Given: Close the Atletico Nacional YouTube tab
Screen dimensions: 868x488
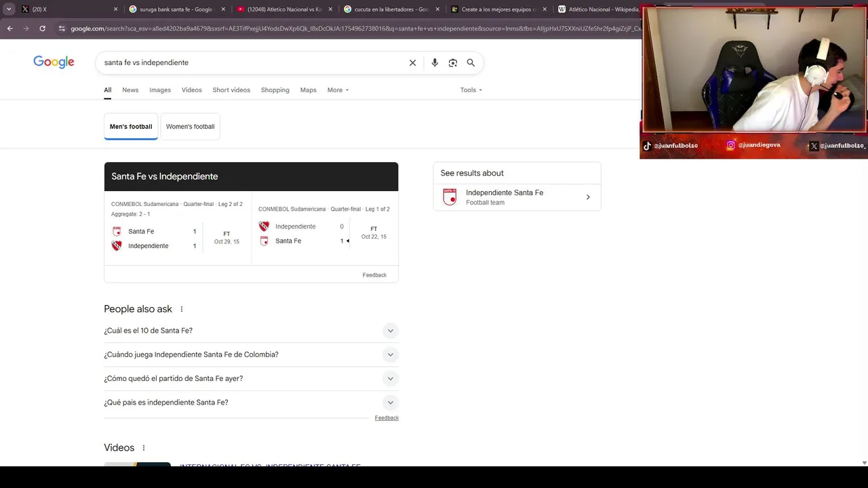Looking at the screenshot, I should (x=330, y=9).
